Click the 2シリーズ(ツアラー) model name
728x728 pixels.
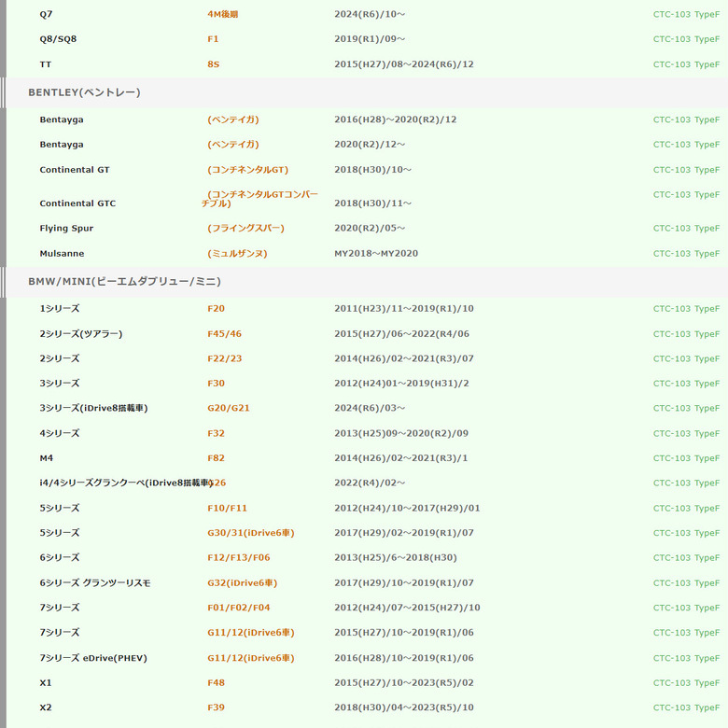[81, 334]
